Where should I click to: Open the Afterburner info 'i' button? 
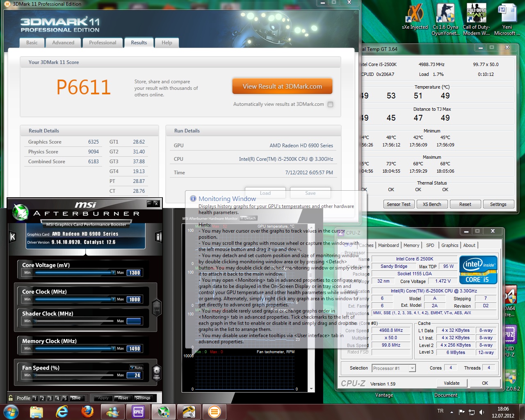159,237
